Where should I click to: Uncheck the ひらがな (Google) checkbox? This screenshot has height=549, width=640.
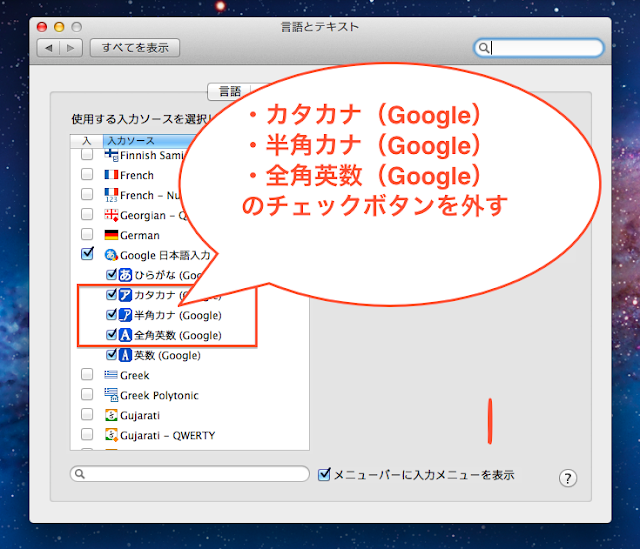pos(111,274)
